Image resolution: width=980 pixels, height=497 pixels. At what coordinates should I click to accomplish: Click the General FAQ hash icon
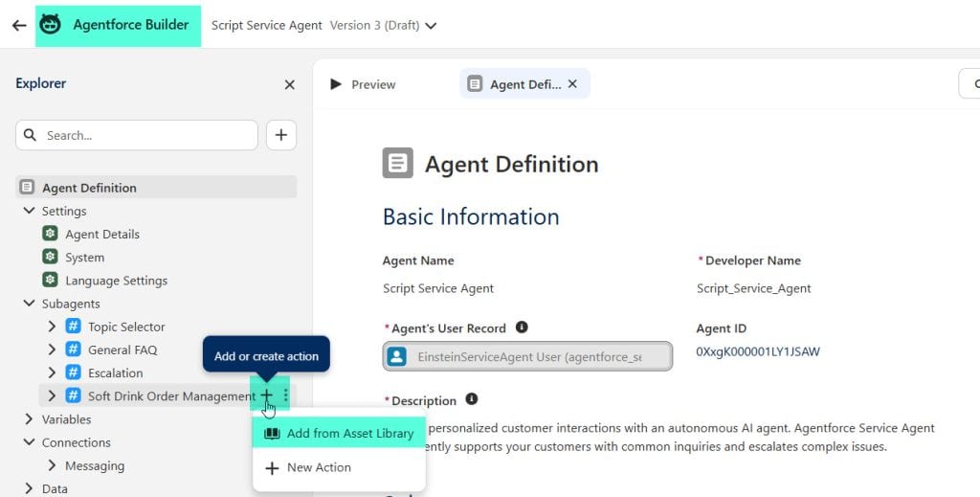point(73,349)
